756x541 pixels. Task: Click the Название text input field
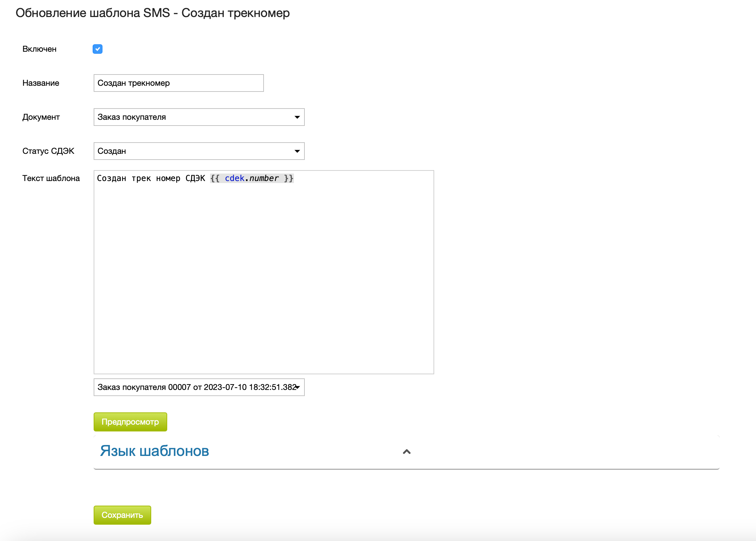(x=178, y=83)
